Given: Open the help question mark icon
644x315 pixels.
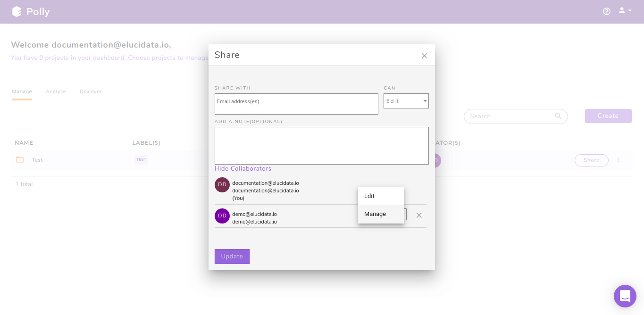Looking at the screenshot, I should (x=607, y=11).
